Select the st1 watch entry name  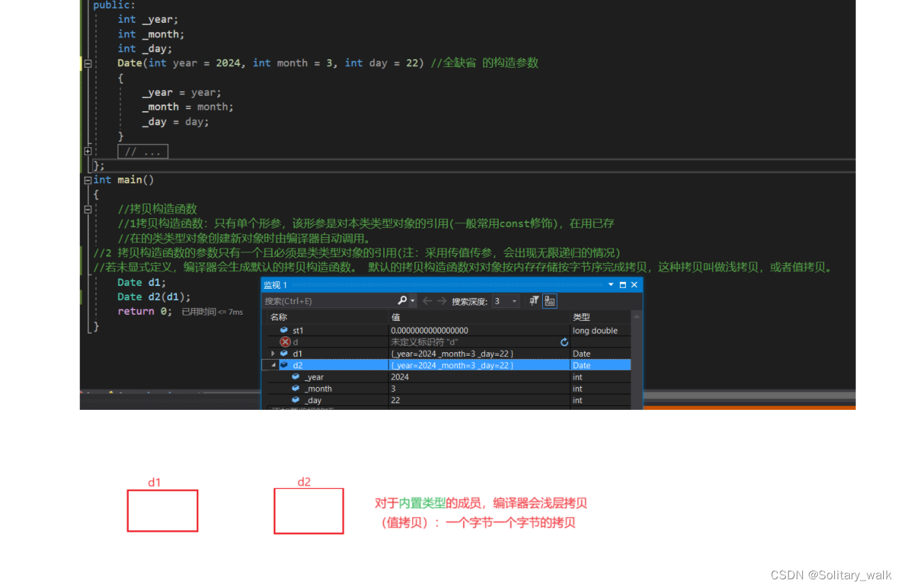click(298, 330)
